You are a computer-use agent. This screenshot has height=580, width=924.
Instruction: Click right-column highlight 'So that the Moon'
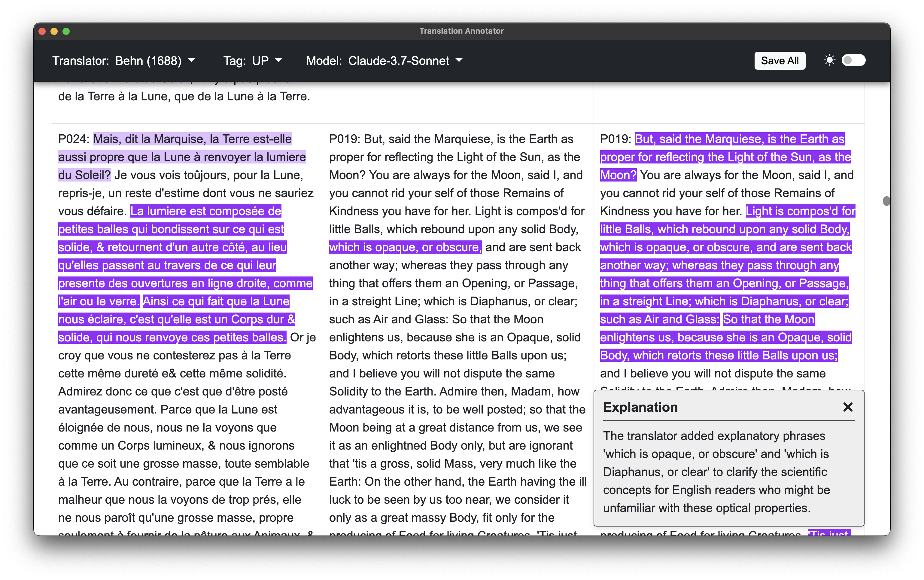click(x=768, y=319)
